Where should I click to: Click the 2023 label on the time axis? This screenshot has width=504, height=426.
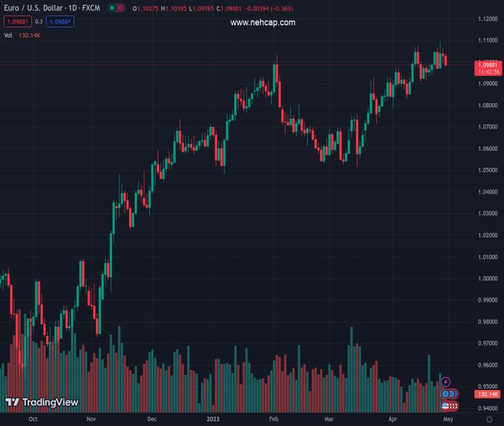coord(213,419)
